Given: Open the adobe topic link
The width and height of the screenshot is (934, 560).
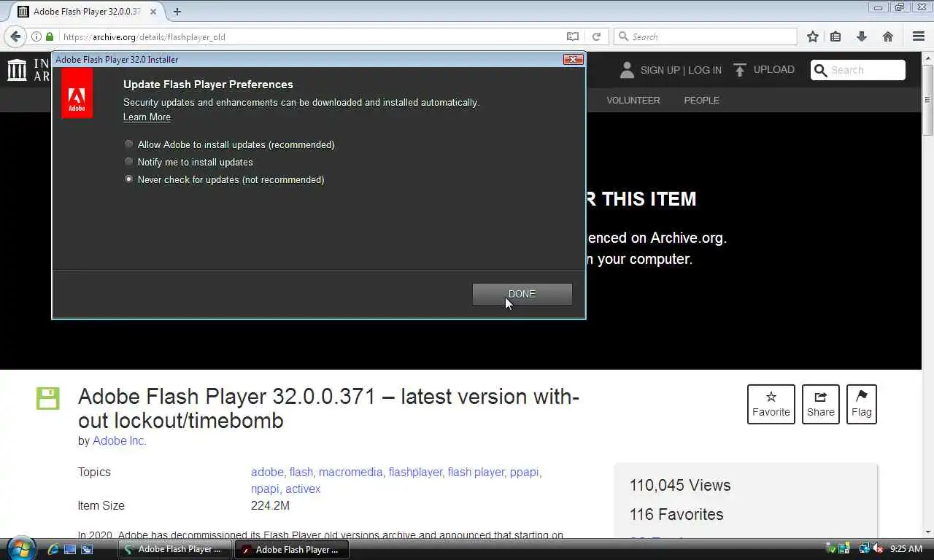Looking at the screenshot, I should click(x=267, y=472).
